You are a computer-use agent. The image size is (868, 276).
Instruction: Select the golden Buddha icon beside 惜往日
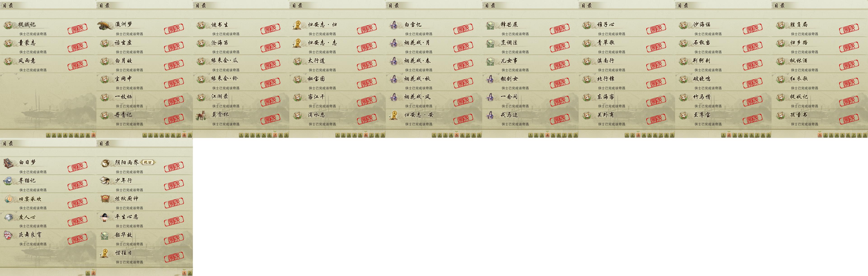(x=105, y=253)
